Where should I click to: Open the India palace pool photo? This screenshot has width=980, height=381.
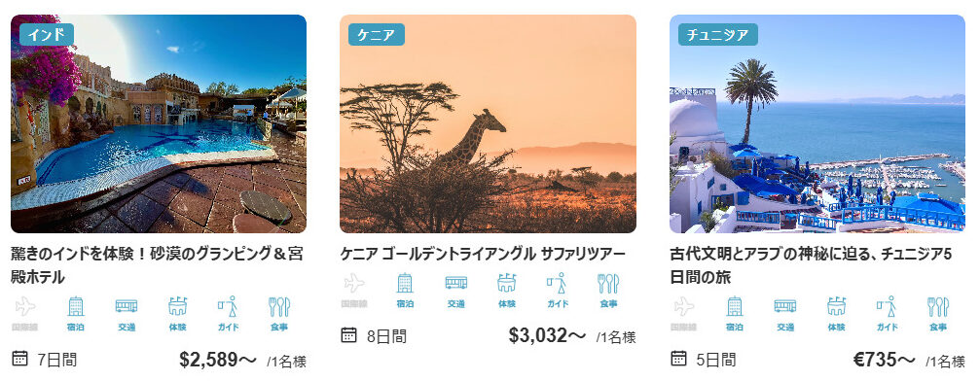(x=159, y=123)
